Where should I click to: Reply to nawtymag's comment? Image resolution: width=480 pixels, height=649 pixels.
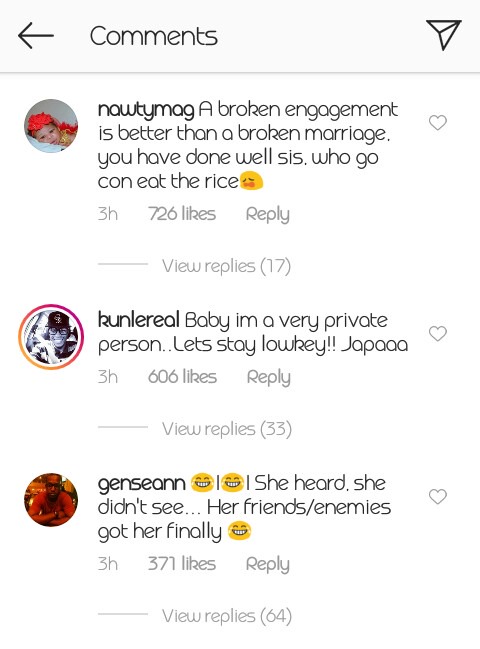[267, 214]
